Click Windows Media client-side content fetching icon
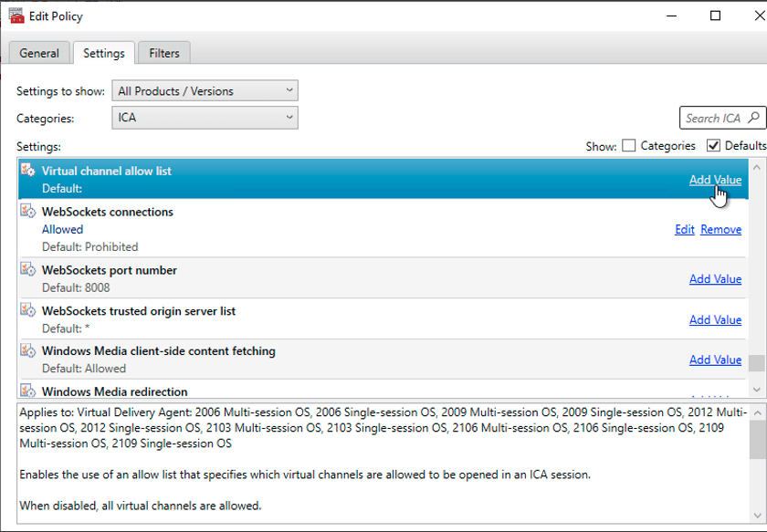This screenshot has width=767, height=532. [27, 351]
